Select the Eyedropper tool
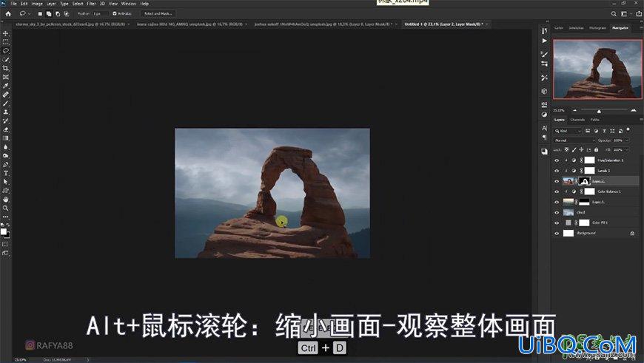Viewport: 644px width, 363px height. [6, 86]
